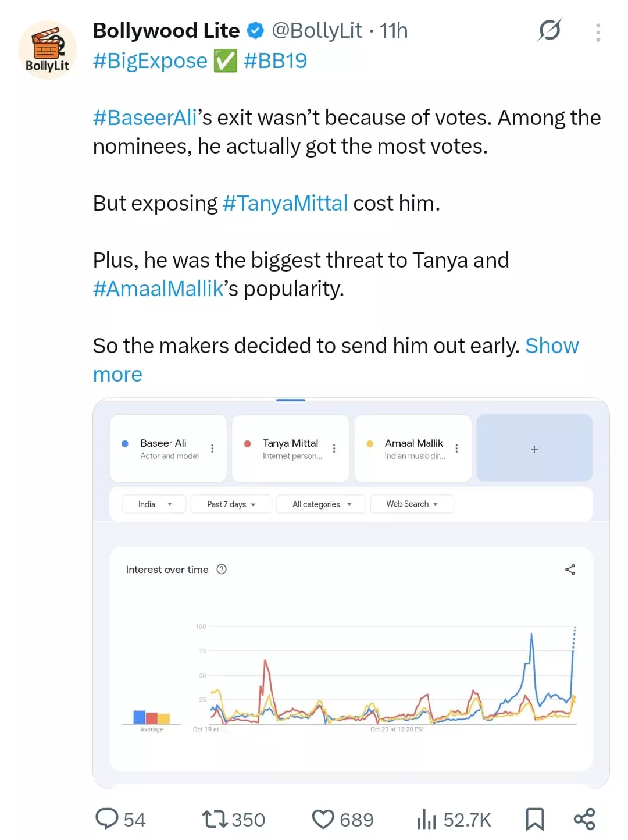The width and height of the screenshot is (628, 840).
Task: View post analytics bar chart icon
Action: [x=426, y=819]
